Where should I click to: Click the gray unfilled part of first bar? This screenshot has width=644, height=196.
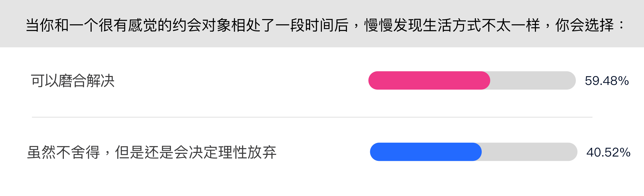533,81
